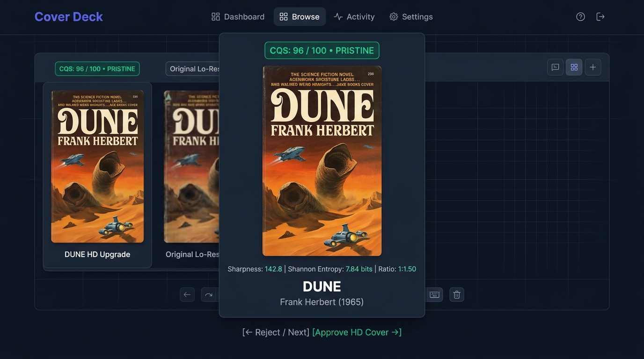Click the Ratio 1:1.50 value
This screenshot has width=644, height=359.
point(407,269)
